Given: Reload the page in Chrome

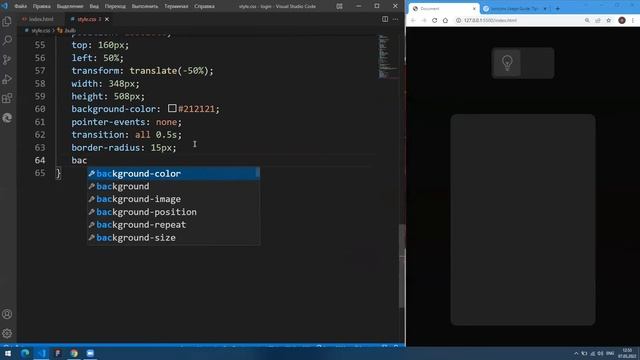Looking at the screenshot, I should pyautogui.click(x=434, y=20).
